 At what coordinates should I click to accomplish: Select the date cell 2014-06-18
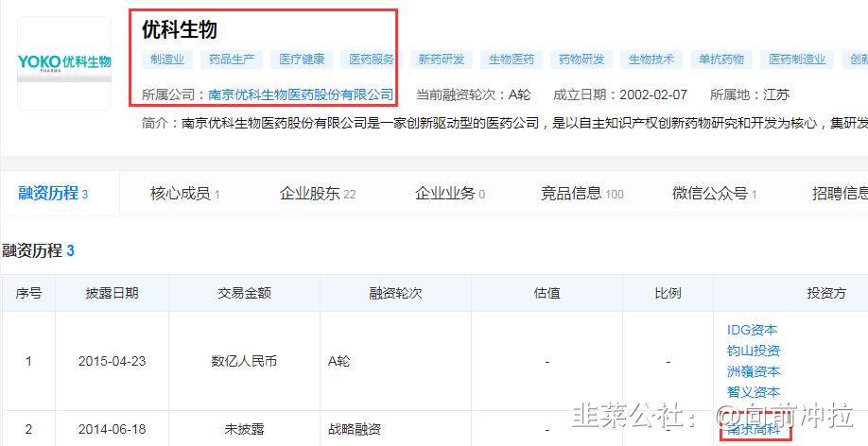click(112, 429)
